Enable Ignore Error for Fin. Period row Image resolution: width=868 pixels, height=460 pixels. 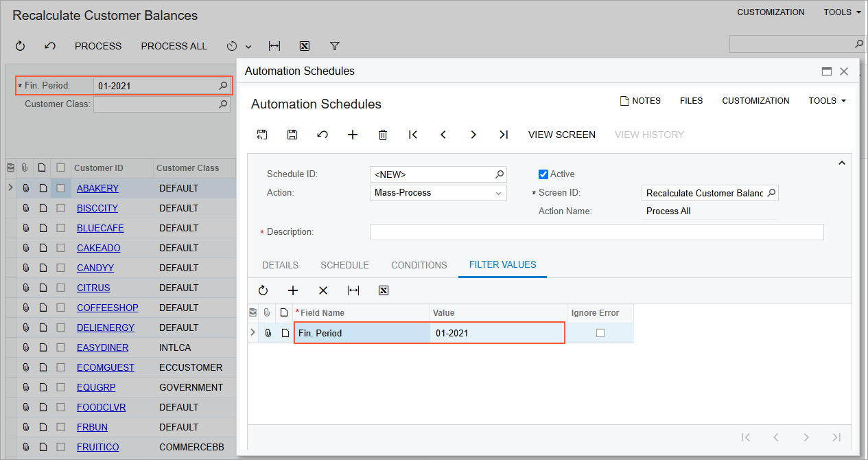tap(600, 333)
